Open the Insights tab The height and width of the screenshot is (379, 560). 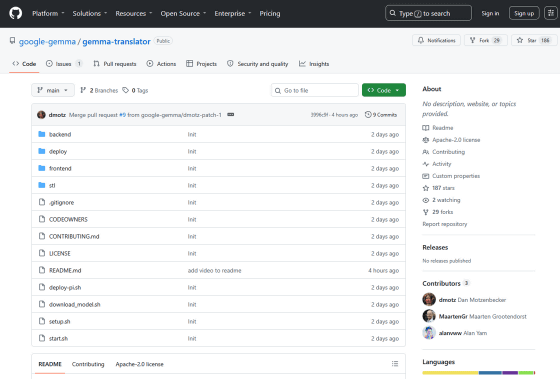[314, 64]
